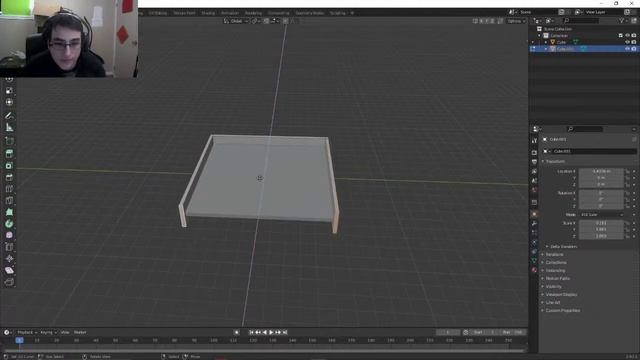Expand the Custom Properties panel
The height and width of the screenshot is (360, 640).
coord(561,310)
